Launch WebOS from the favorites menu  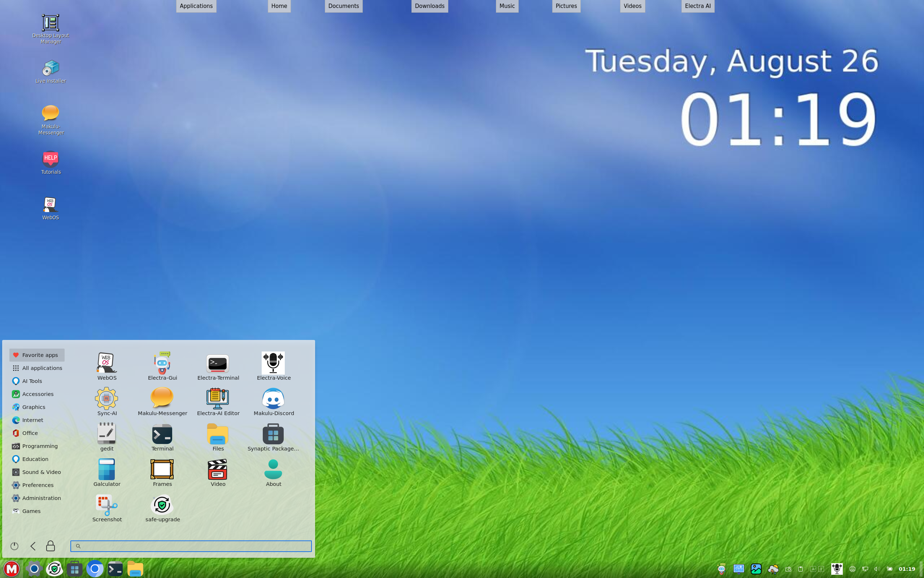pyautogui.click(x=106, y=366)
